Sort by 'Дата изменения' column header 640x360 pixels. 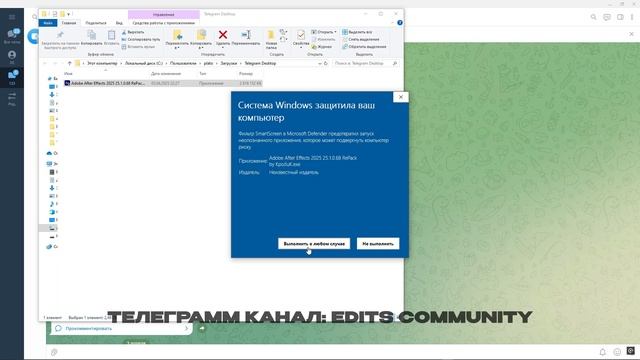pos(166,73)
